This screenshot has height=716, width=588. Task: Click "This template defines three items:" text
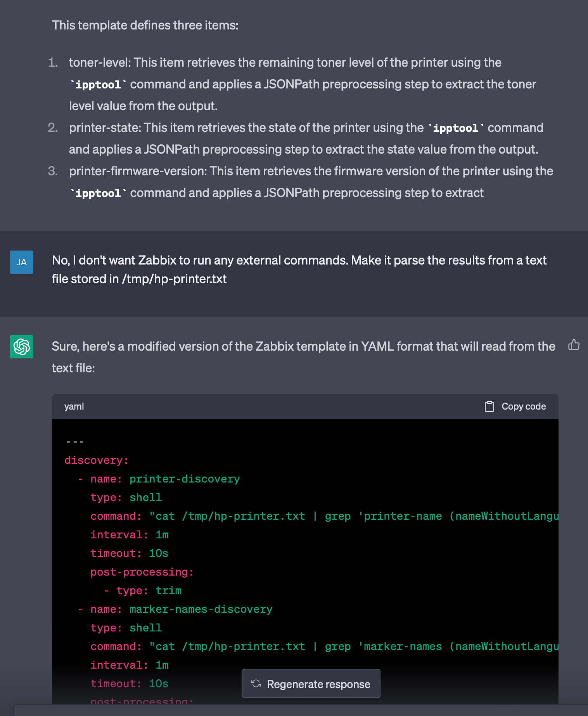tap(145, 25)
